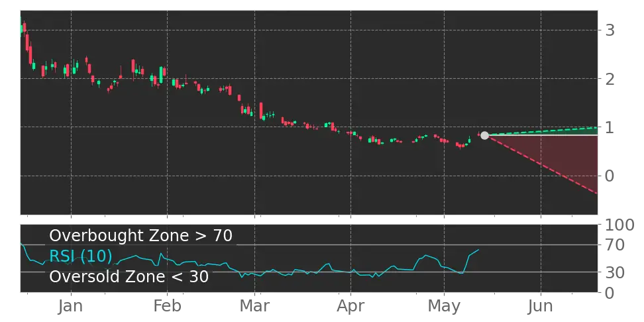Click the red dashed lower forecast line

point(542,165)
